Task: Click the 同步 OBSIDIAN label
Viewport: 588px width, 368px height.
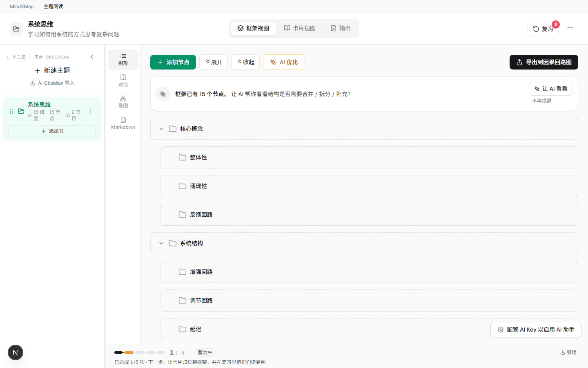Action: 51,57
